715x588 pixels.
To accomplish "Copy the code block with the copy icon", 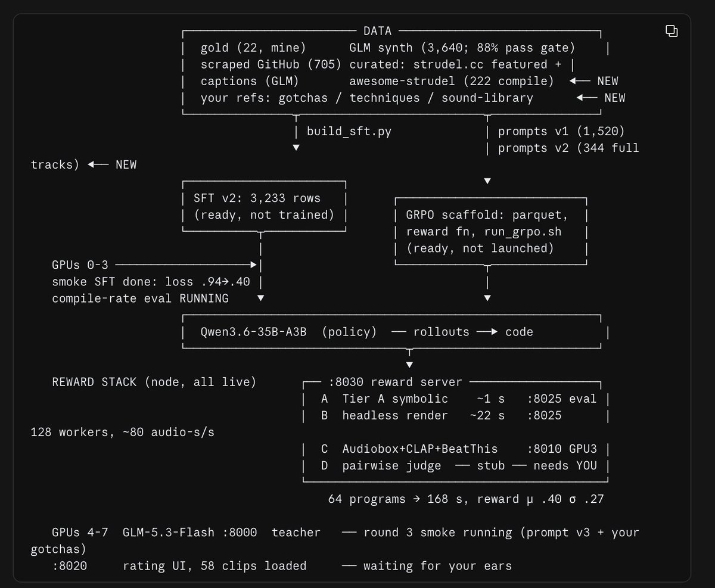I will 672,31.
